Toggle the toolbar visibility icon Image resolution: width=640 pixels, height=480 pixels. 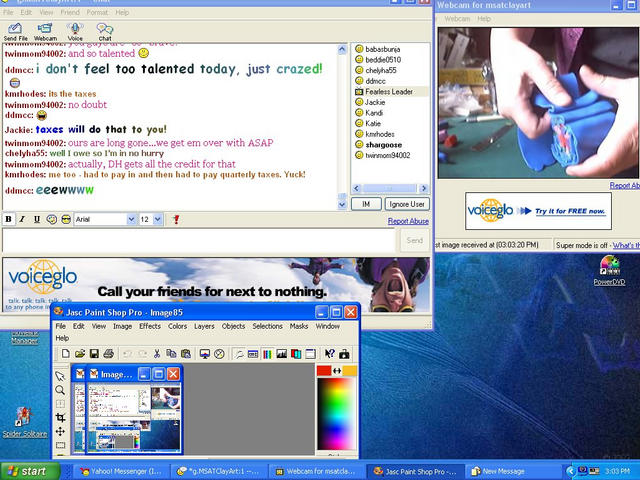click(310, 353)
